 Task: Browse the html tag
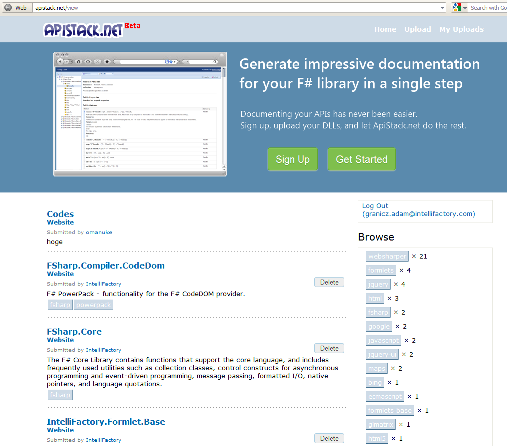click(375, 298)
